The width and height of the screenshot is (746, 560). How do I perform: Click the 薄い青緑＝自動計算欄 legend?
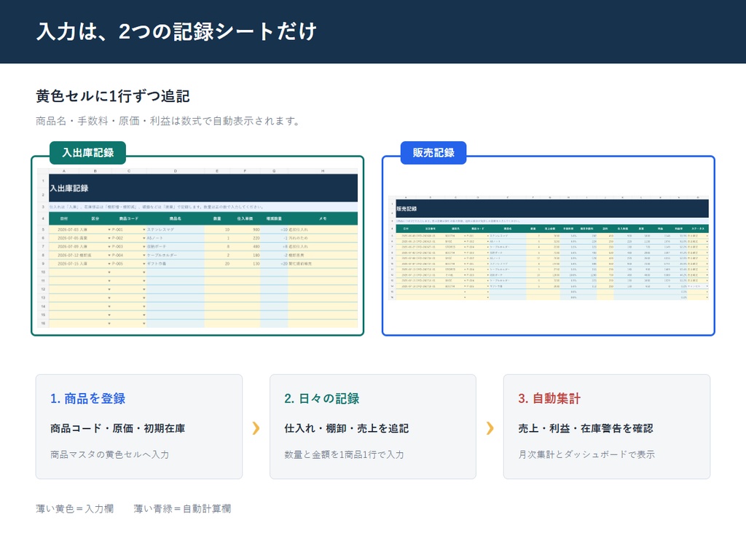(x=182, y=508)
